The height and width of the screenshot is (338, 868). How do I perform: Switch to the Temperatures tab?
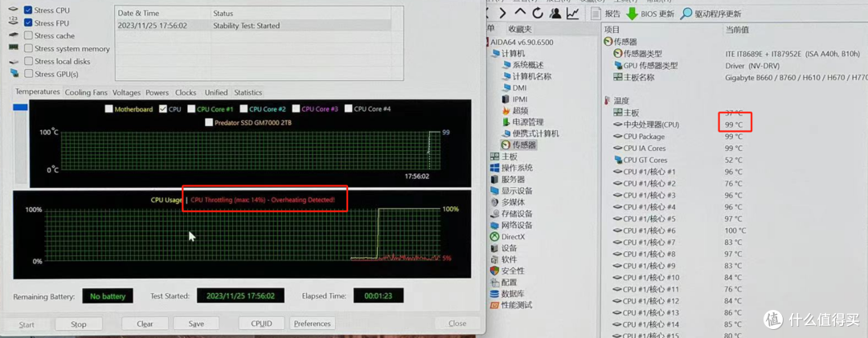coord(38,92)
